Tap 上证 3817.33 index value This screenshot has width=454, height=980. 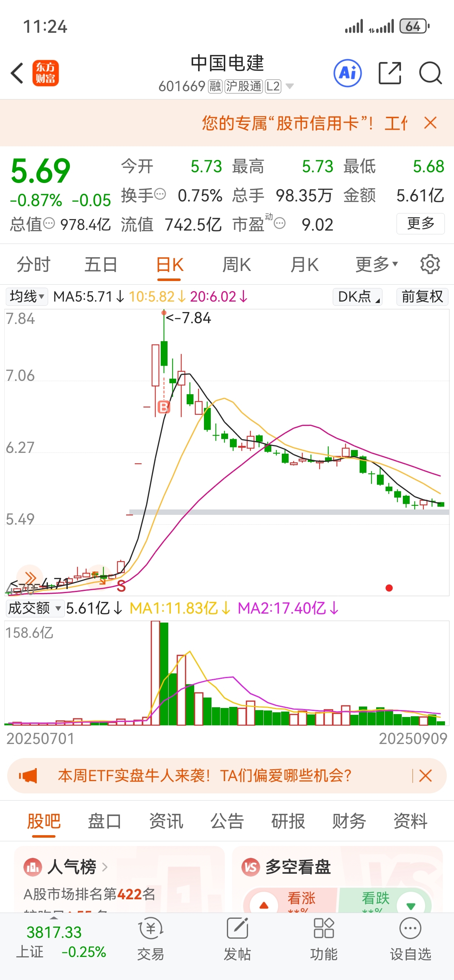click(54, 932)
